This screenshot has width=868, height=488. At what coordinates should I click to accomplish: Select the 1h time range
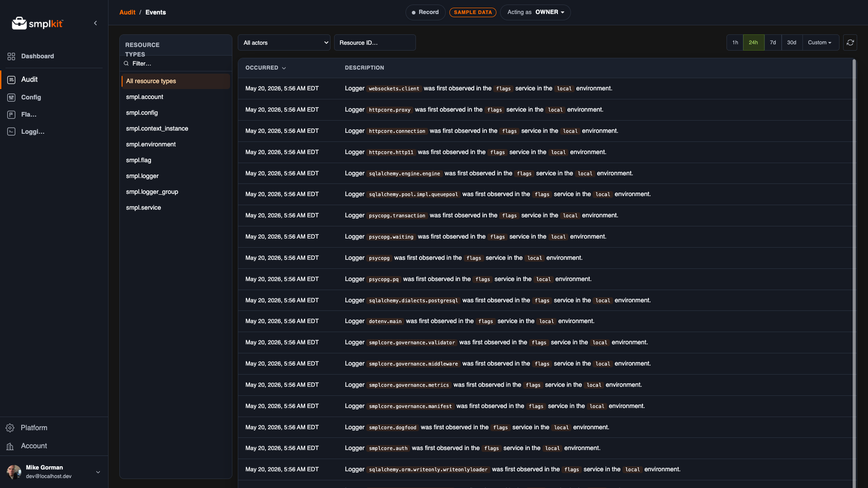[x=735, y=42]
